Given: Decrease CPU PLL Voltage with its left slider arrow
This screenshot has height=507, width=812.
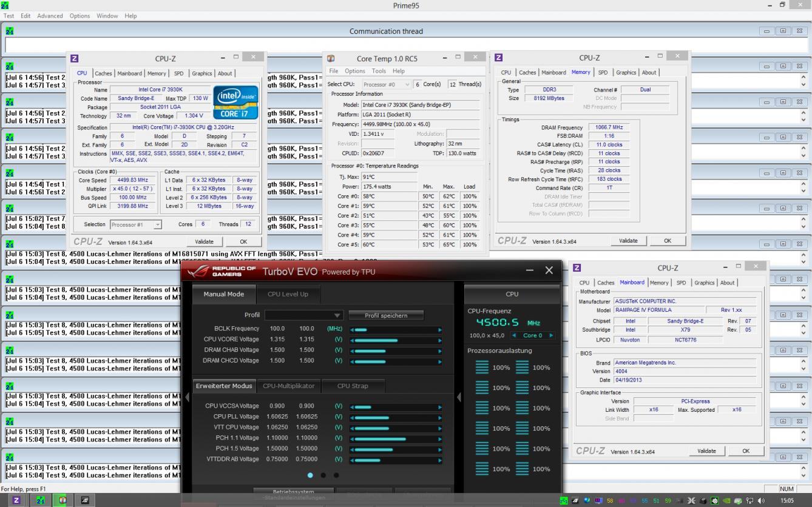Looking at the screenshot, I should coord(352,417).
